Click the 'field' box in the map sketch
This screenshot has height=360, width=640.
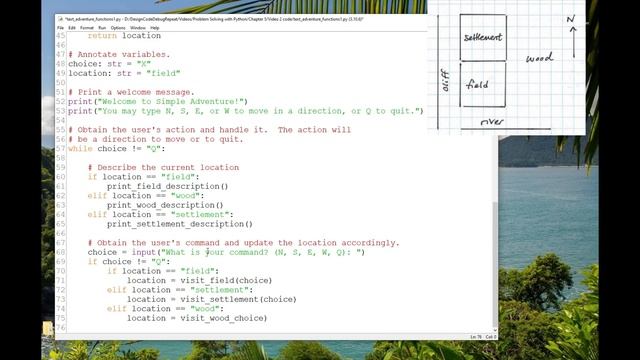[483, 84]
